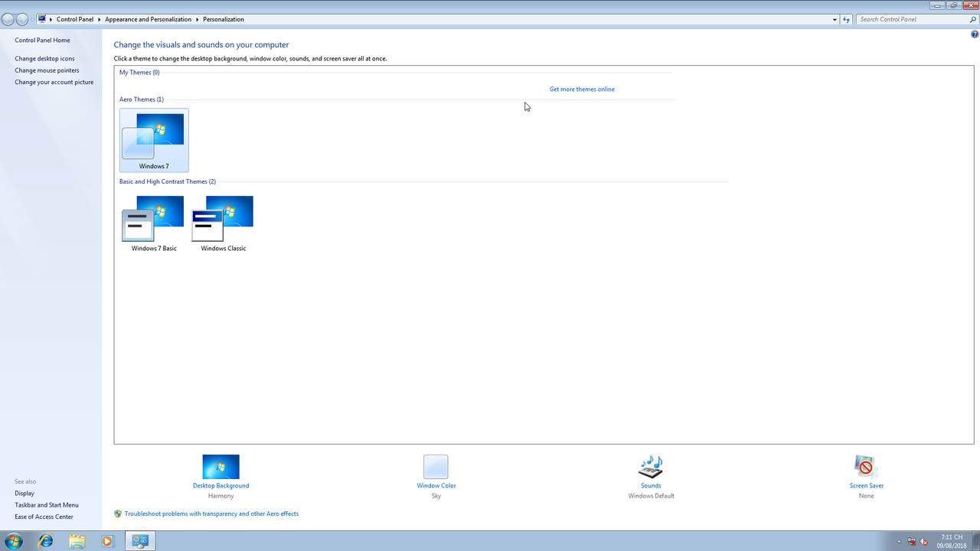The width and height of the screenshot is (980, 551).
Task: Open Troubleshoot problems with transparency link
Action: [x=211, y=514]
